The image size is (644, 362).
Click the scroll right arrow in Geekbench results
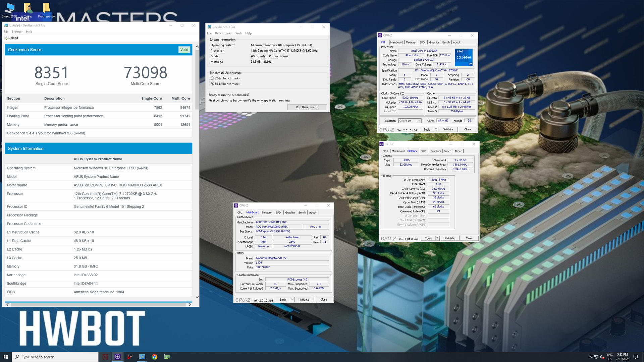[190, 305]
